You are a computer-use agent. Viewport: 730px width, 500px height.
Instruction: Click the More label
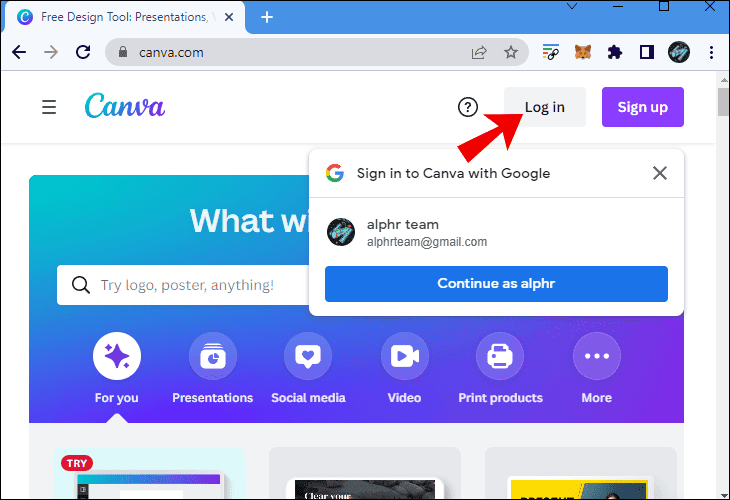(x=596, y=398)
